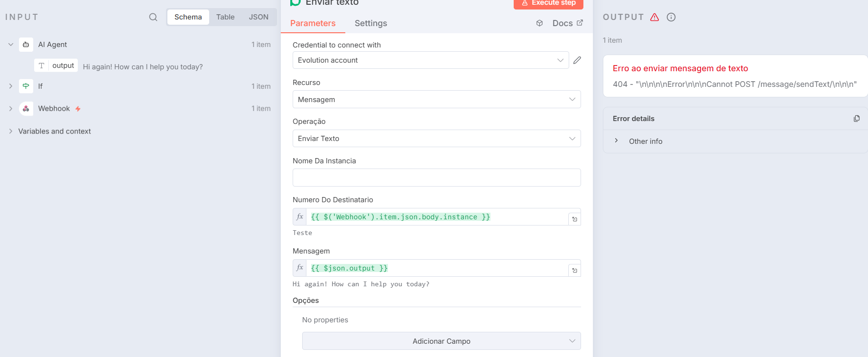This screenshot has width=868, height=357.
Task: Click the AI Agent node icon
Action: pyautogui.click(x=26, y=44)
